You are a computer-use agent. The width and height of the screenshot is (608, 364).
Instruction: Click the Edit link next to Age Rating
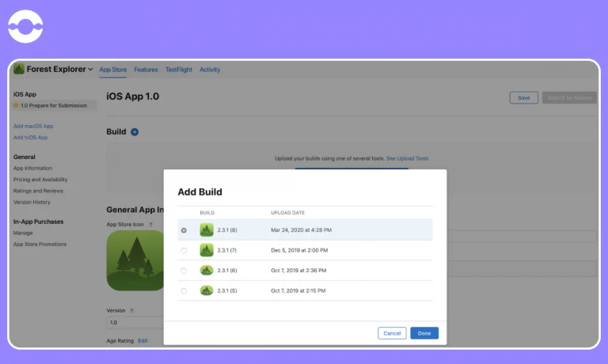(142, 341)
